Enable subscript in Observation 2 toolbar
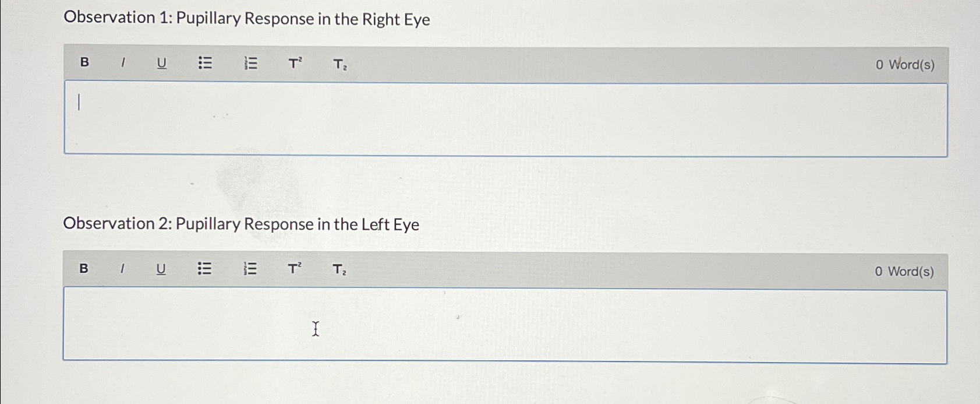 pos(338,270)
